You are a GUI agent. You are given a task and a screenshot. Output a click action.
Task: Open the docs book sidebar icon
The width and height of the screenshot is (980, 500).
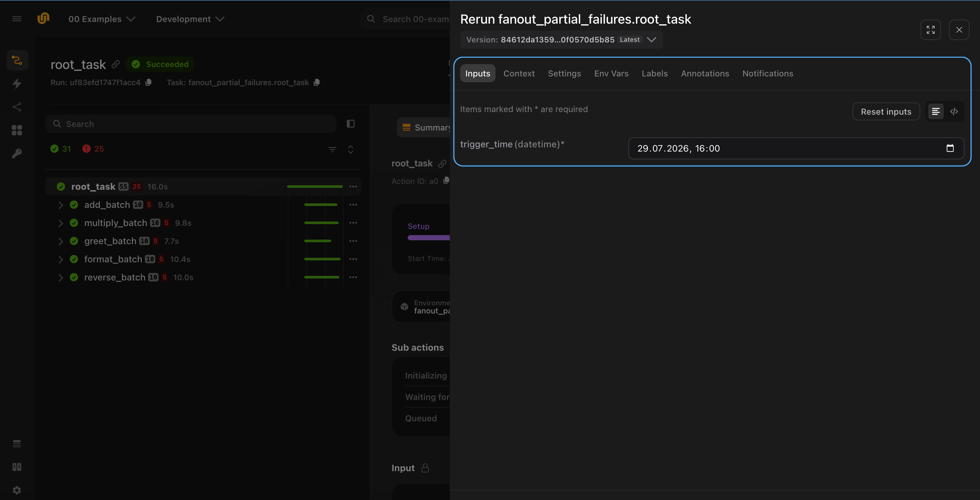pos(17,467)
